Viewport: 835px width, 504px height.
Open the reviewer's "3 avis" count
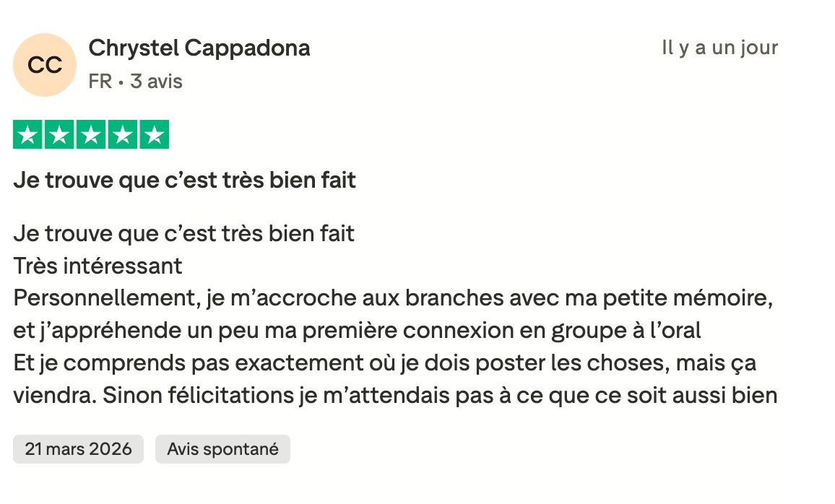tap(156, 82)
